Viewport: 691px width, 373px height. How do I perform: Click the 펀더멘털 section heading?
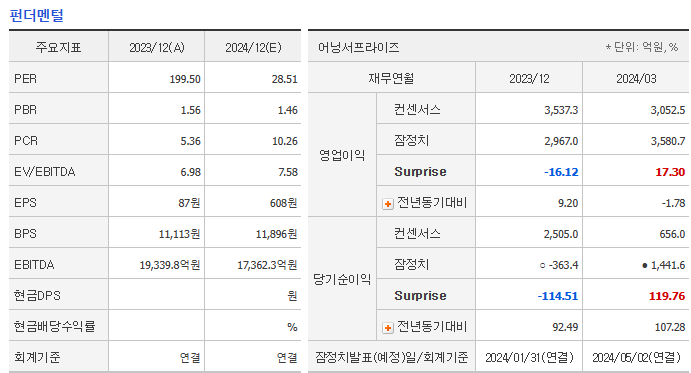[x=37, y=15]
